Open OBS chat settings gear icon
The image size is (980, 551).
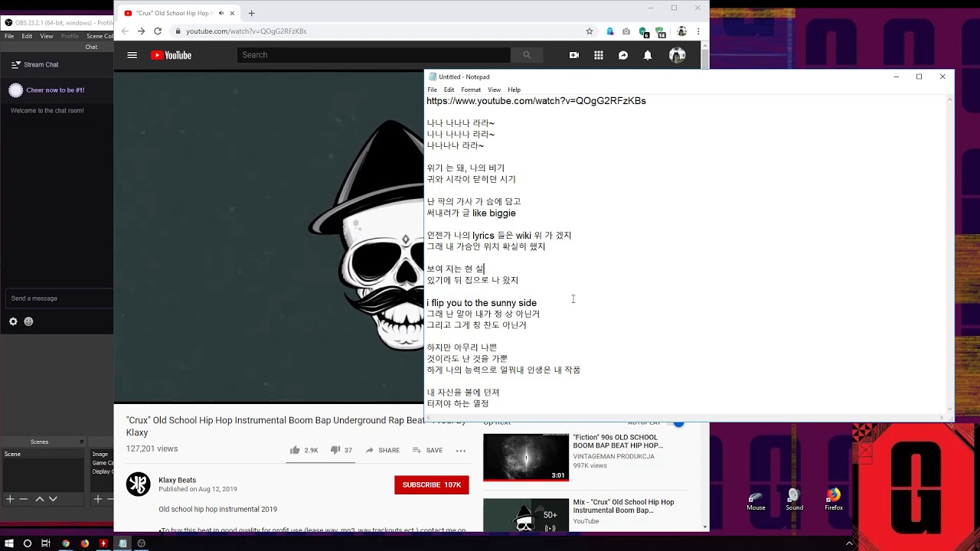tap(13, 321)
